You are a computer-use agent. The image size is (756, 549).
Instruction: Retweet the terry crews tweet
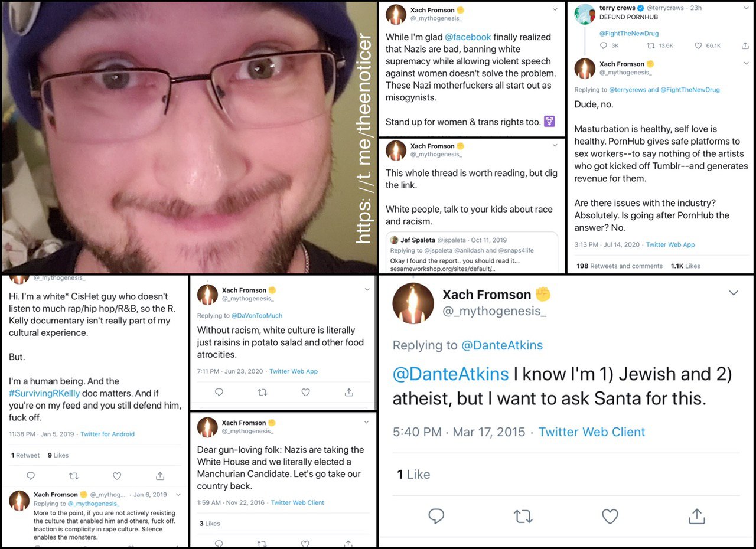pyautogui.click(x=650, y=45)
